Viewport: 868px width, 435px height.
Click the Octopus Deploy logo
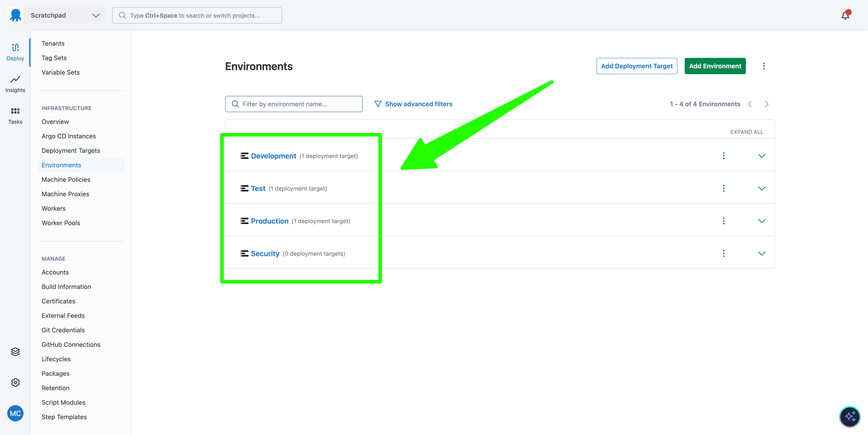(x=16, y=16)
